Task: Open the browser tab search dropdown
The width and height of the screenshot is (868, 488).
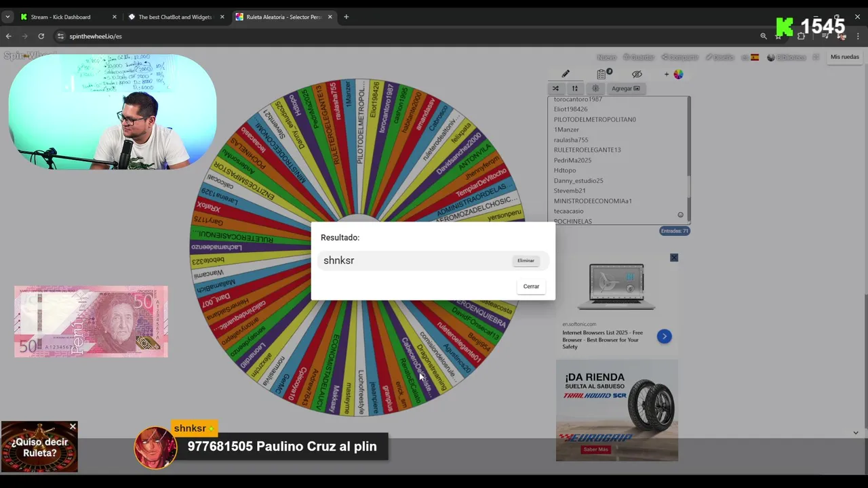Action: pyautogui.click(x=7, y=17)
